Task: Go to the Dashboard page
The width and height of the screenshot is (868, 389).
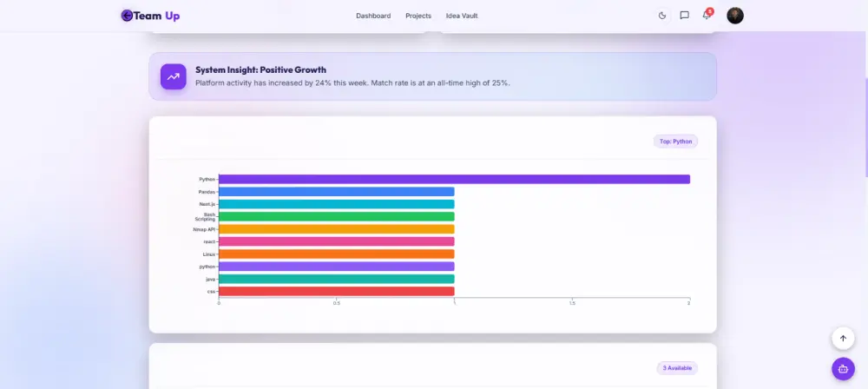Action: coord(373,16)
